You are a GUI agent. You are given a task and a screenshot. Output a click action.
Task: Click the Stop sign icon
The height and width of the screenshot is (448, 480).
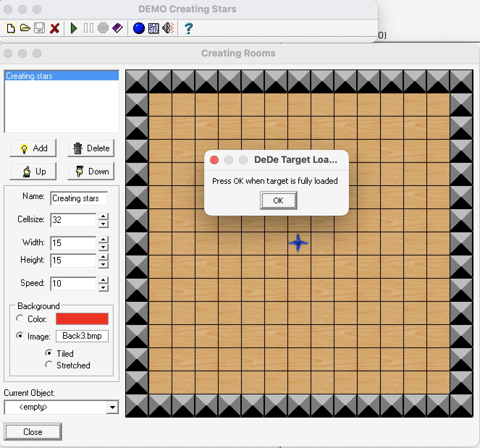coord(103,28)
